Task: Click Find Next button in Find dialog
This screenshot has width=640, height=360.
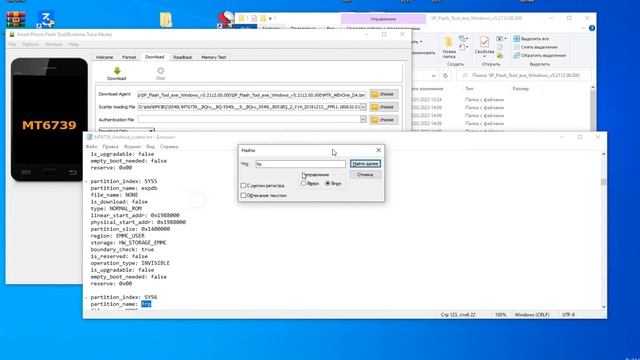Action: (365, 164)
